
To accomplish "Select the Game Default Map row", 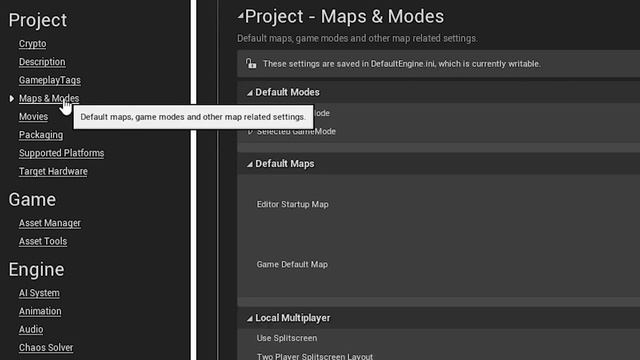I will click(x=438, y=264).
